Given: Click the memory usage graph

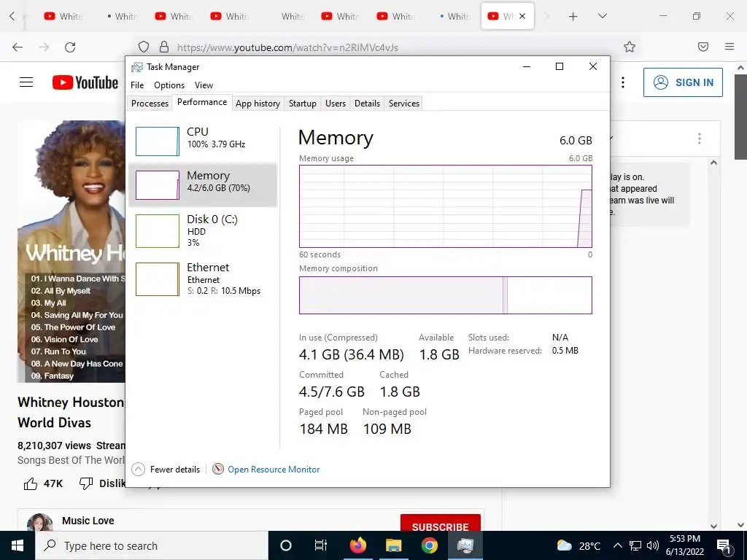Looking at the screenshot, I should [x=446, y=206].
